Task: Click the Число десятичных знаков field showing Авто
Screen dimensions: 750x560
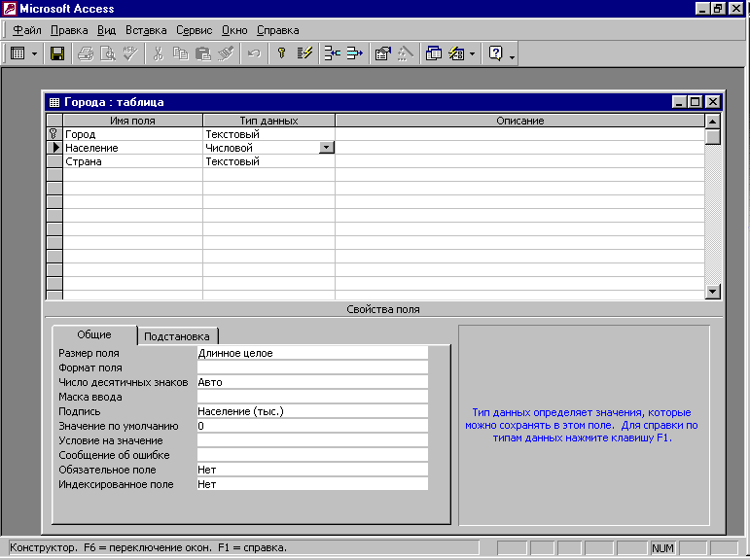Action: tap(312, 382)
